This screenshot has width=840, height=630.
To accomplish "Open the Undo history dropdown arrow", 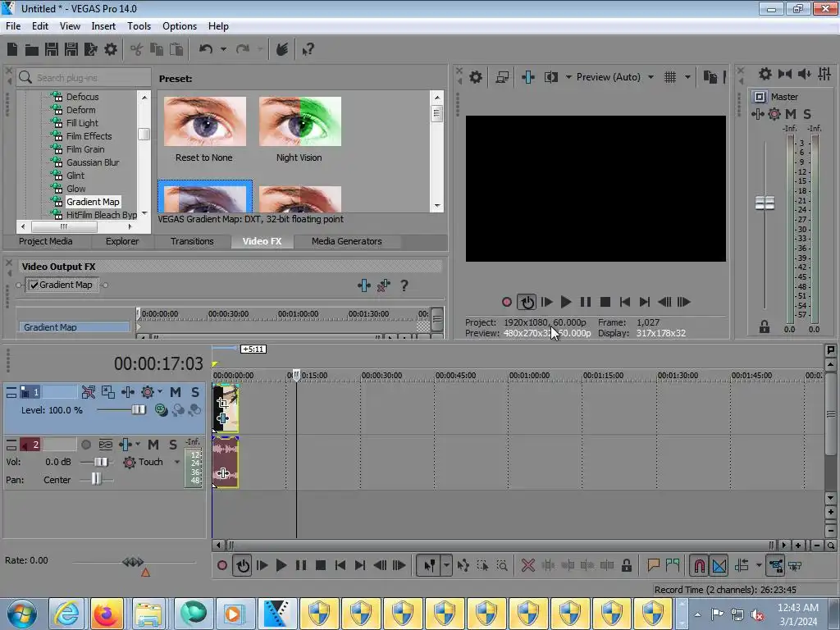I will pos(223,50).
